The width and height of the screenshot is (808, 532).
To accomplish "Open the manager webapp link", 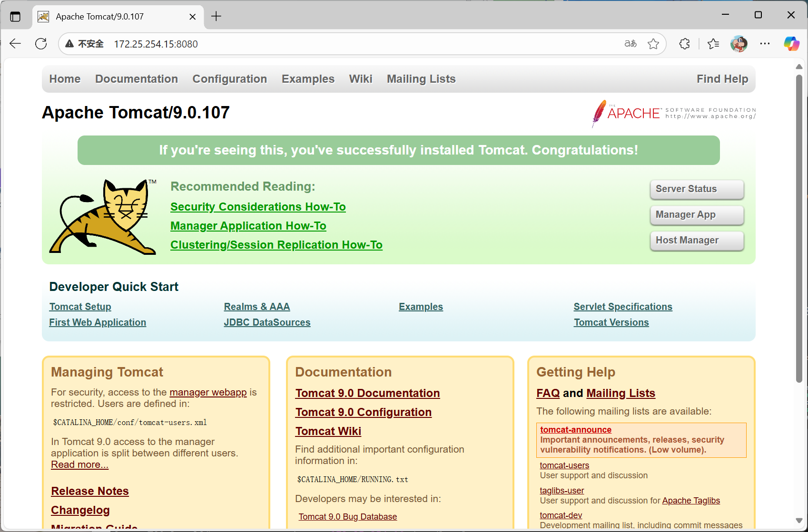I will click(208, 392).
